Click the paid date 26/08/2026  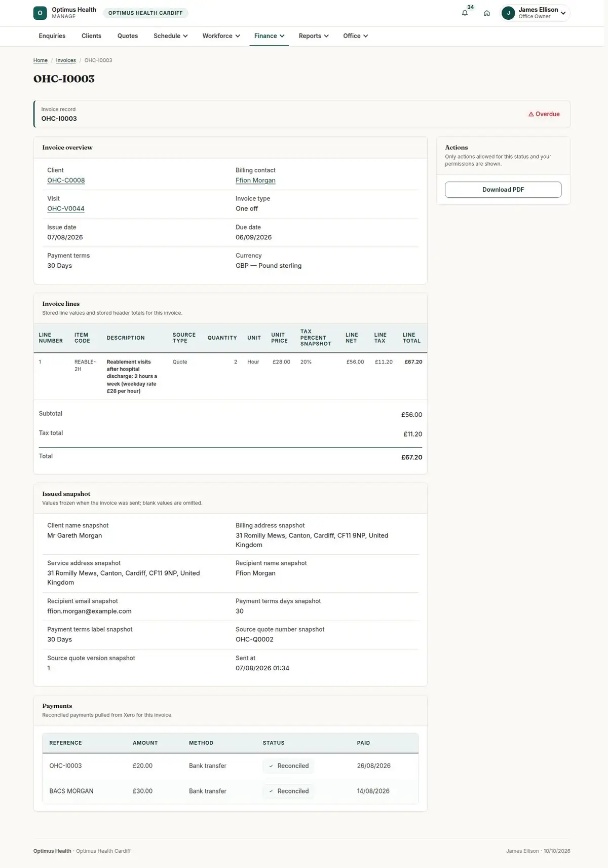(374, 766)
